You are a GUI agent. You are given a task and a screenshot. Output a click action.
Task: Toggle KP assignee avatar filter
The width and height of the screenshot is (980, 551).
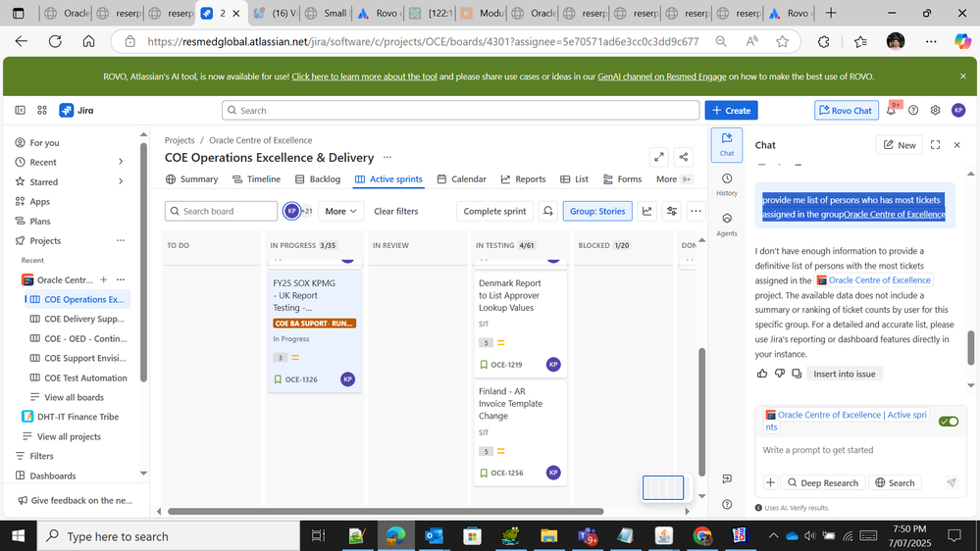point(291,211)
